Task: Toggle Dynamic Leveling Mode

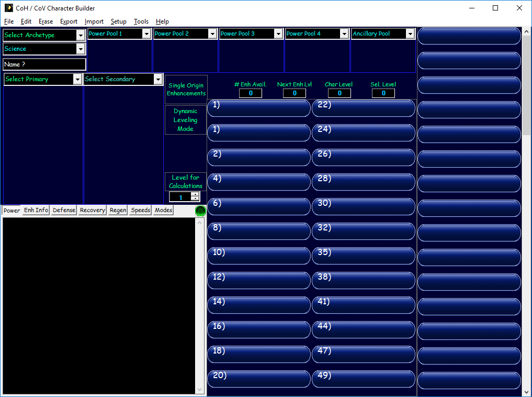Action: (x=186, y=120)
